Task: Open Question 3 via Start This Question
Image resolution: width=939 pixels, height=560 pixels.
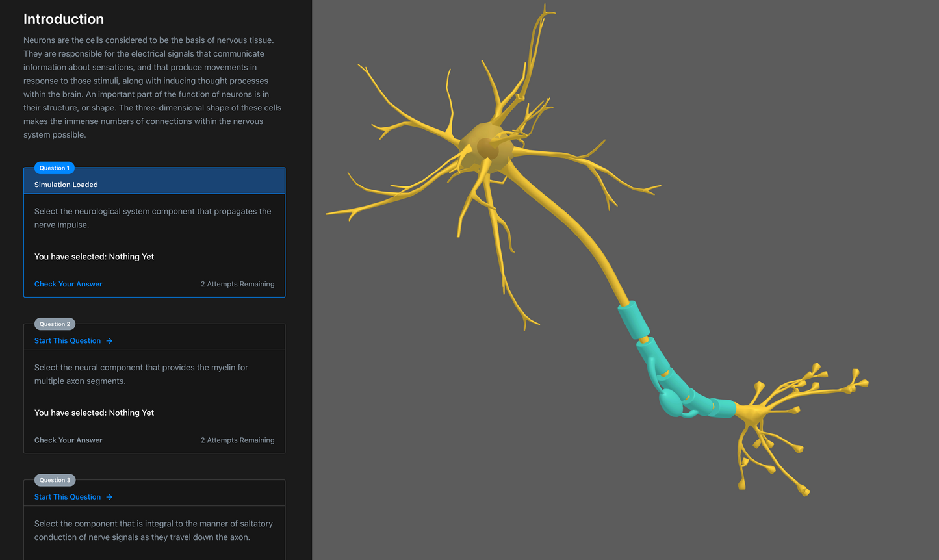Action: click(x=68, y=497)
